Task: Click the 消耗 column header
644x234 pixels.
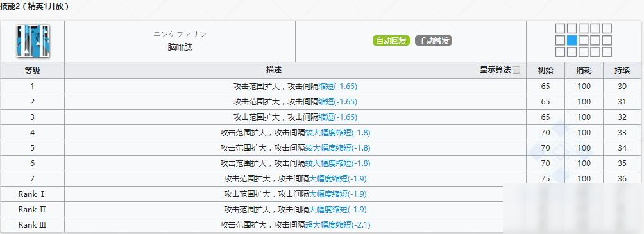Action: [584, 71]
